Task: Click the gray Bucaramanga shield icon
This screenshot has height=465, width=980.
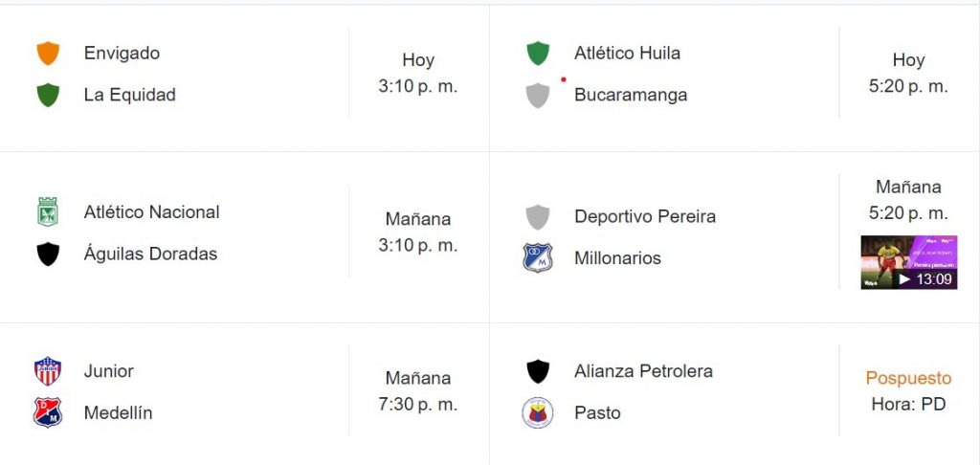Action: 538,95
